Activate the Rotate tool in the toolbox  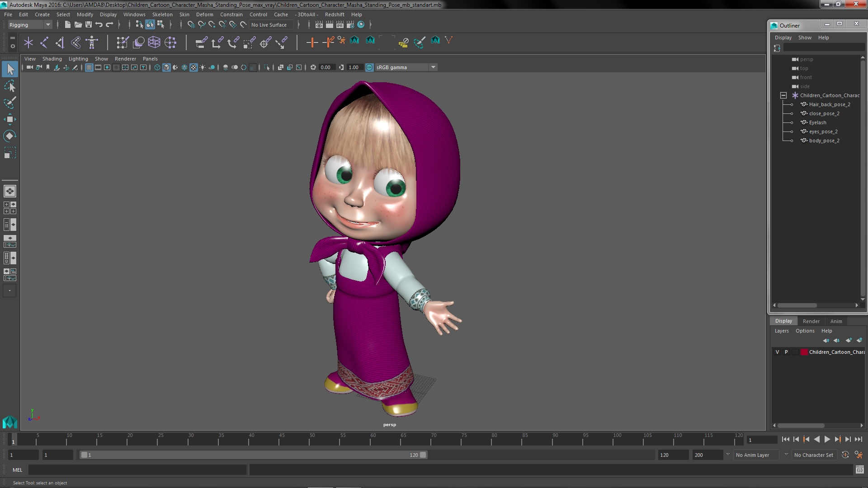click(x=10, y=136)
